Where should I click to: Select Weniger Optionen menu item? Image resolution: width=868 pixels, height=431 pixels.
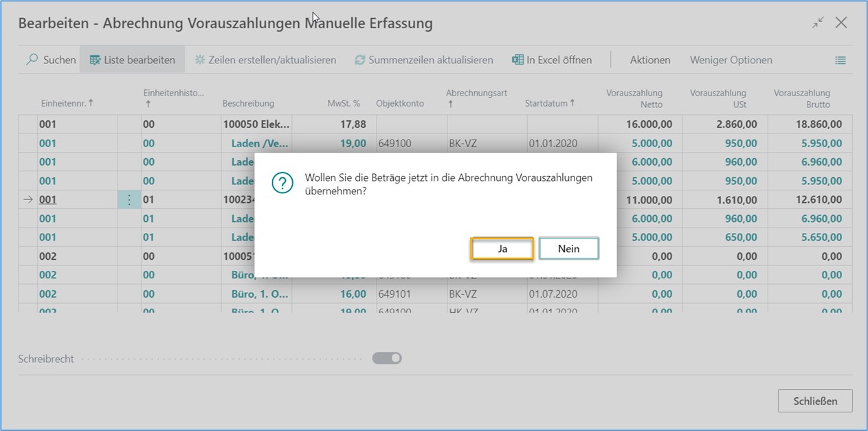coord(731,60)
